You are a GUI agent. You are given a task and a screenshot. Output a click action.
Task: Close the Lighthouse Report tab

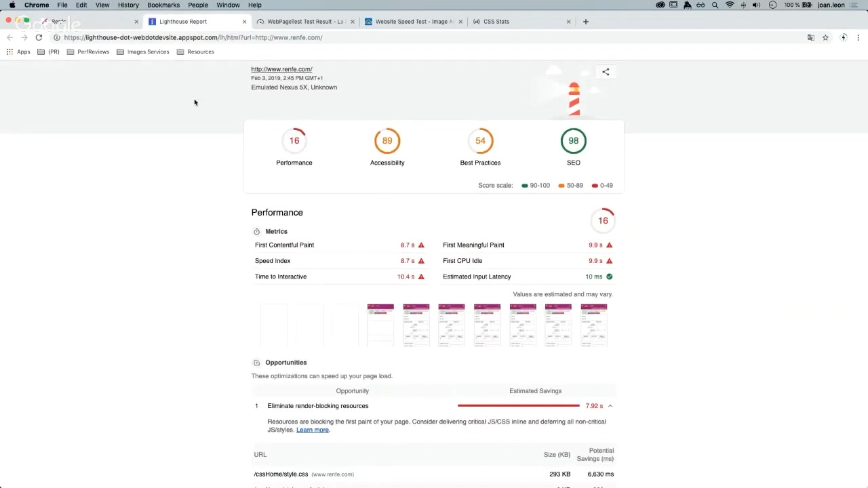point(245,22)
